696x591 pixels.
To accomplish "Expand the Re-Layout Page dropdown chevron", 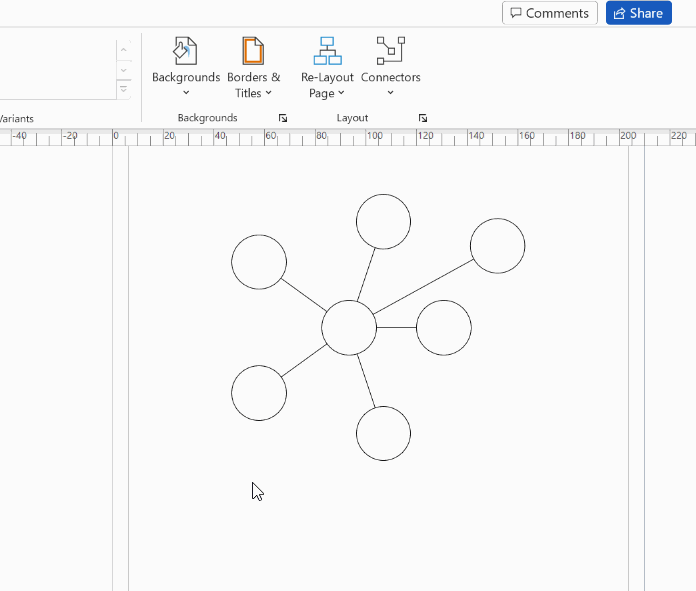I will click(x=341, y=93).
